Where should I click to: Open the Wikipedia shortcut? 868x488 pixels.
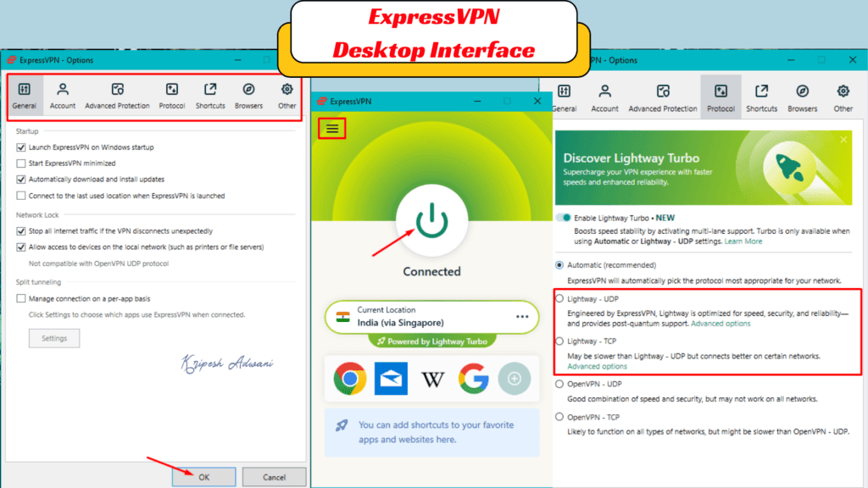tap(432, 379)
